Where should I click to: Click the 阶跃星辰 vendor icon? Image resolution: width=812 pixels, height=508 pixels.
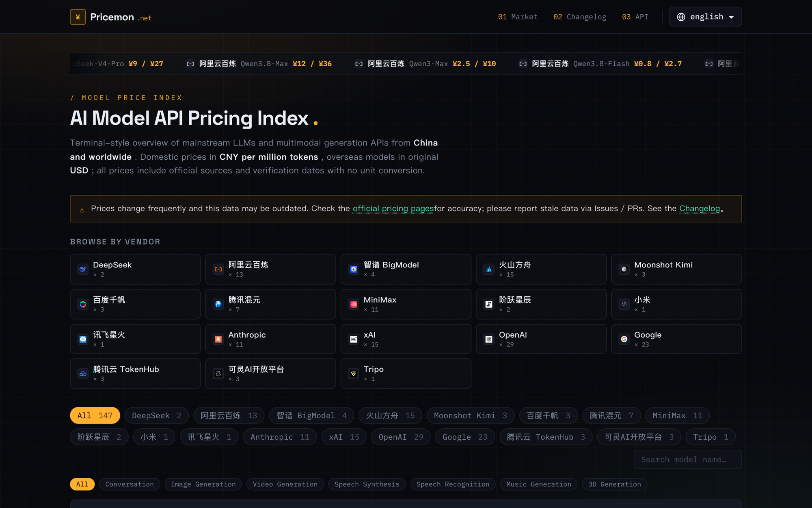coord(489,304)
